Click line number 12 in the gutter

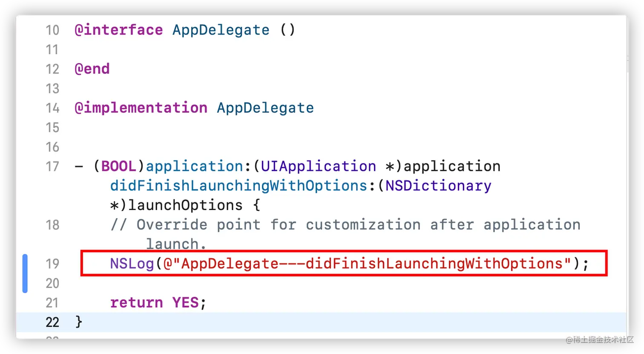click(x=52, y=69)
